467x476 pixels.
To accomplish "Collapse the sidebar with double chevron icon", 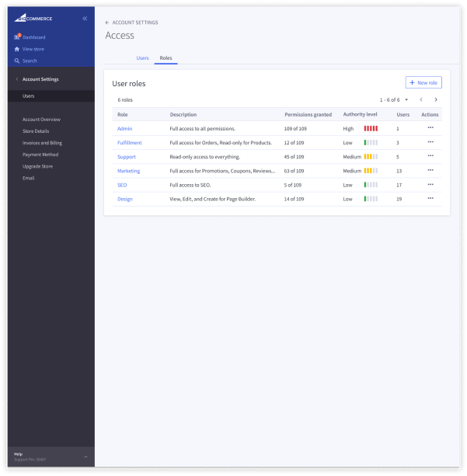I will [85, 19].
